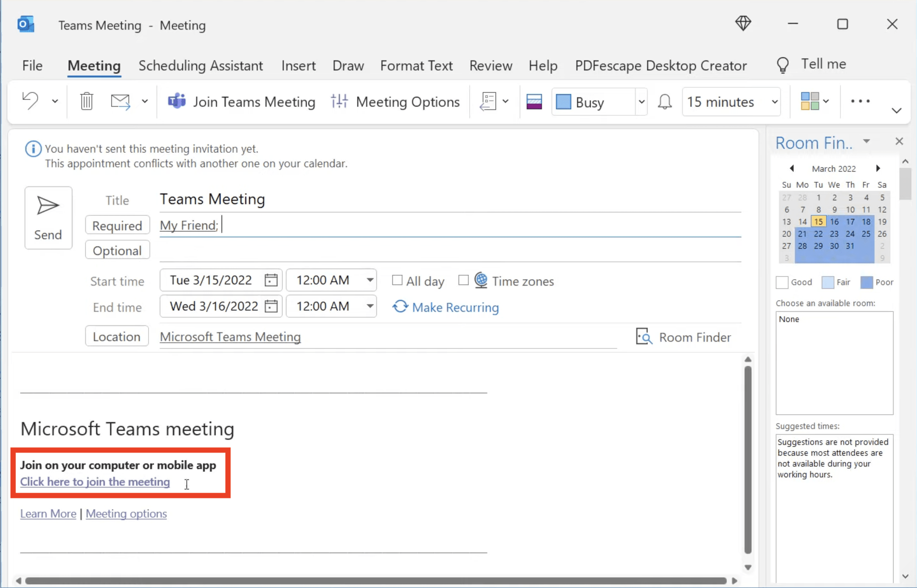Open the Insert tab
The height and width of the screenshot is (588, 917).
[x=299, y=65]
